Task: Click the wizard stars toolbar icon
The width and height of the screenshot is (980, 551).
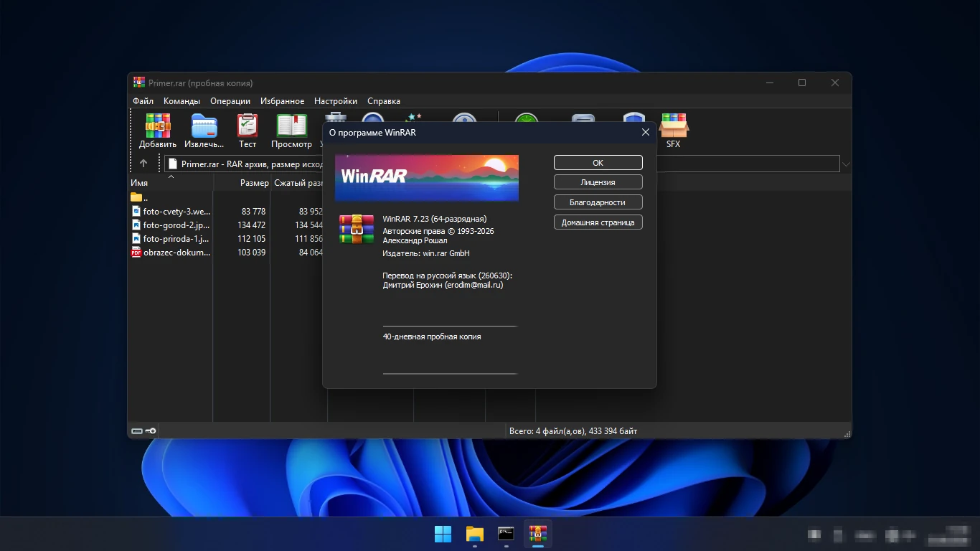Action: click(x=414, y=117)
